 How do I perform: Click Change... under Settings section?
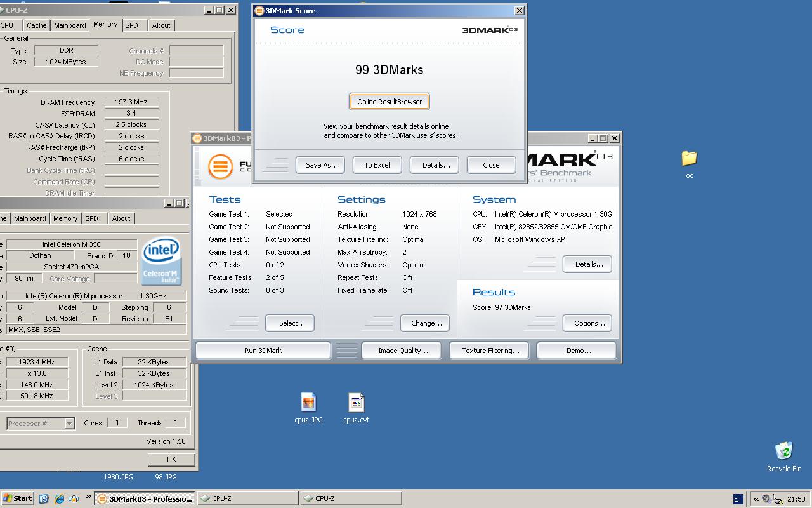[426, 323]
